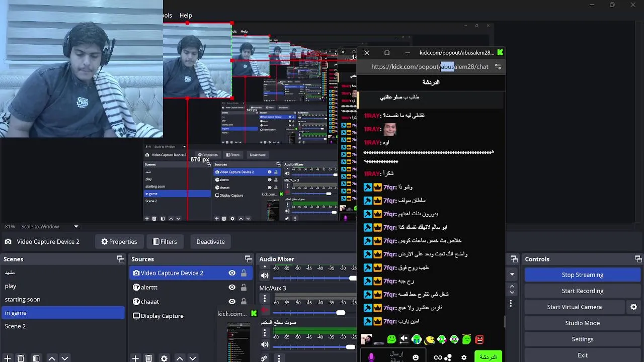Viewport: 644px width, 362px height.
Task: Select the 'play' scene
Action: pos(62,286)
